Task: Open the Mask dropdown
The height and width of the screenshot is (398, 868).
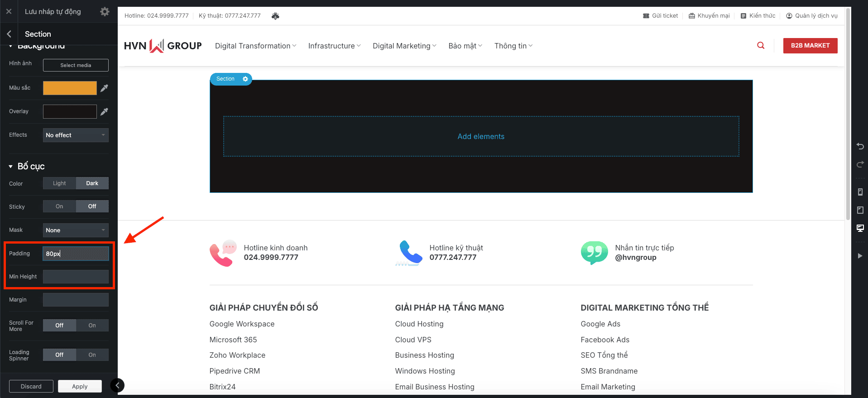Action: [x=76, y=230]
